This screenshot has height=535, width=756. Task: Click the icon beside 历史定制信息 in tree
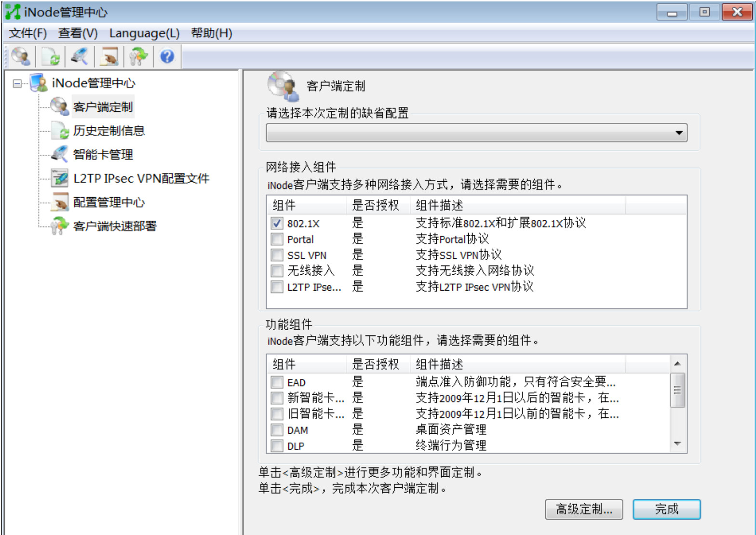point(60,130)
